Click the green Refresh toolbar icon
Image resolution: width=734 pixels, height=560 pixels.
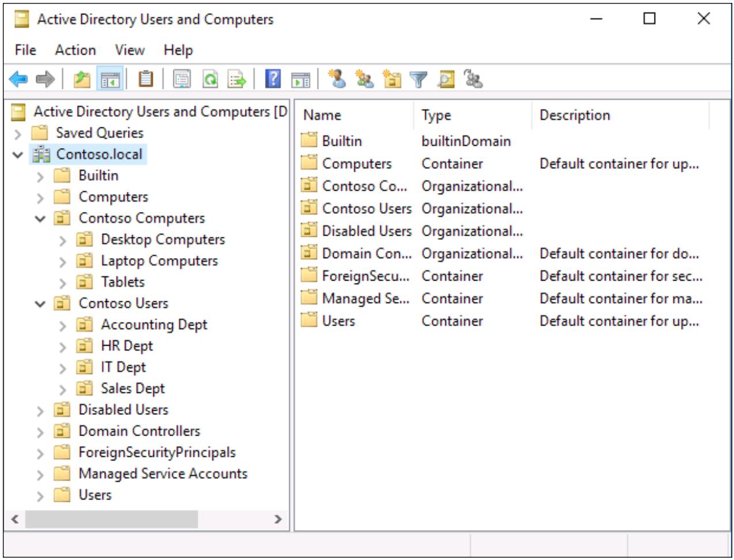(210, 79)
